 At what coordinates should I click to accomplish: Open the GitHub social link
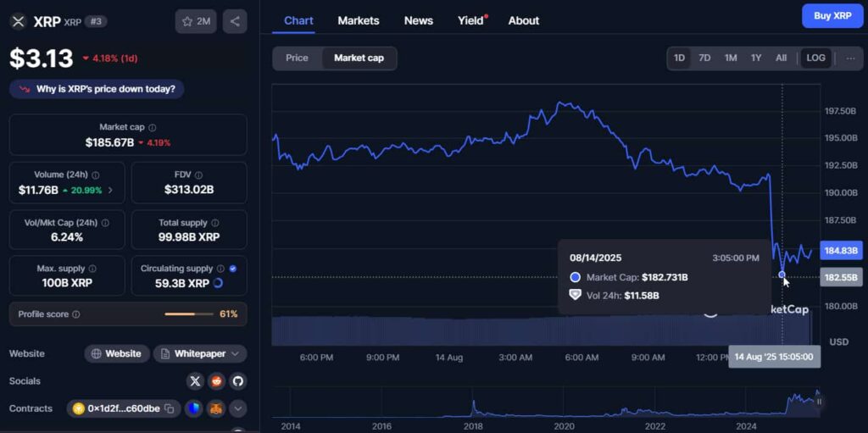coord(238,381)
